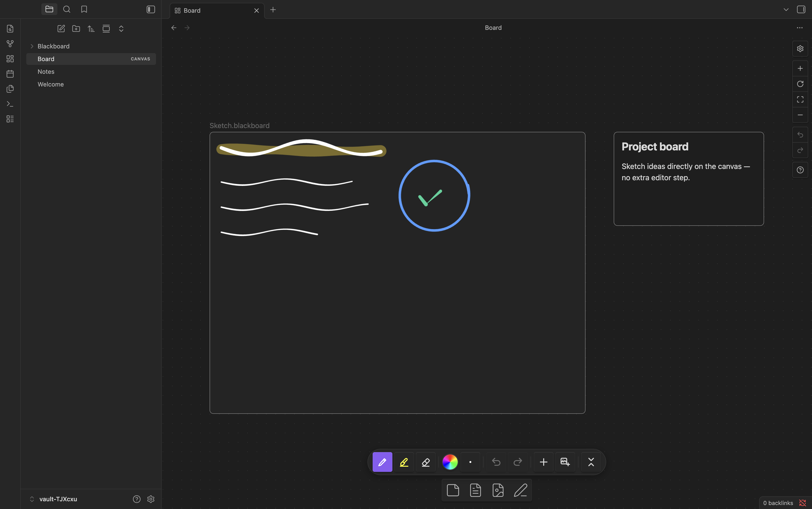Open a new tab

tap(273, 10)
